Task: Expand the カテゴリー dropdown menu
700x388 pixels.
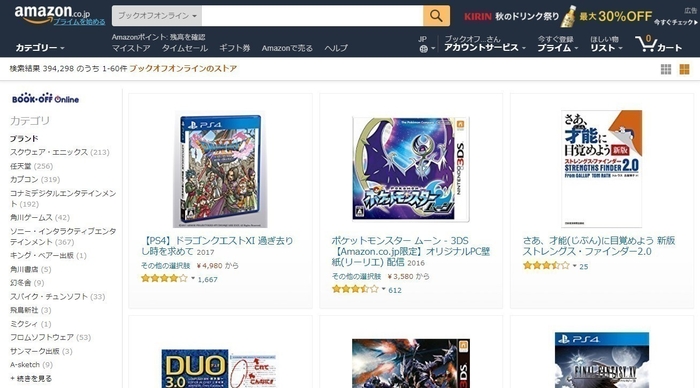Action: click(x=40, y=48)
